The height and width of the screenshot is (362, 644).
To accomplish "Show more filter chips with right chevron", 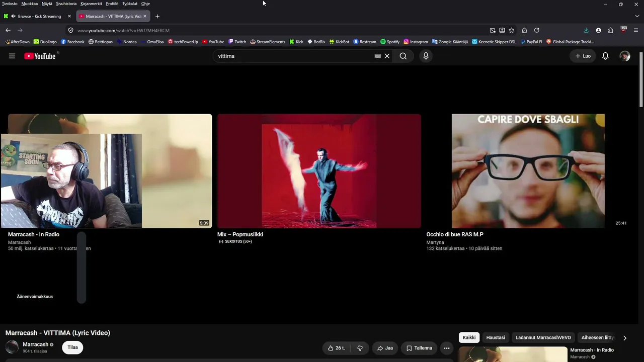I will tap(625, 338).
